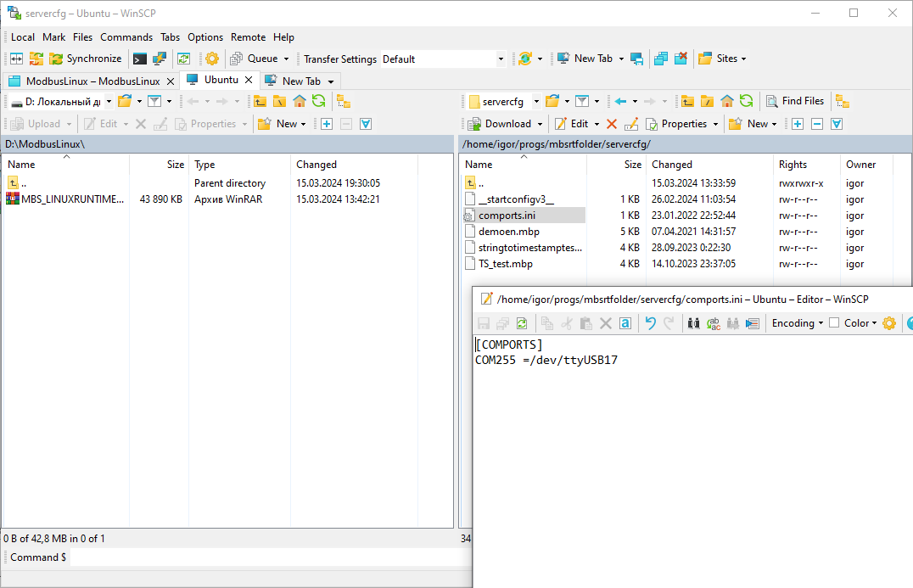Screen dimensions: 913x588
Task: Open terminal console from main toolbar
Action: [x=140, y=59]
